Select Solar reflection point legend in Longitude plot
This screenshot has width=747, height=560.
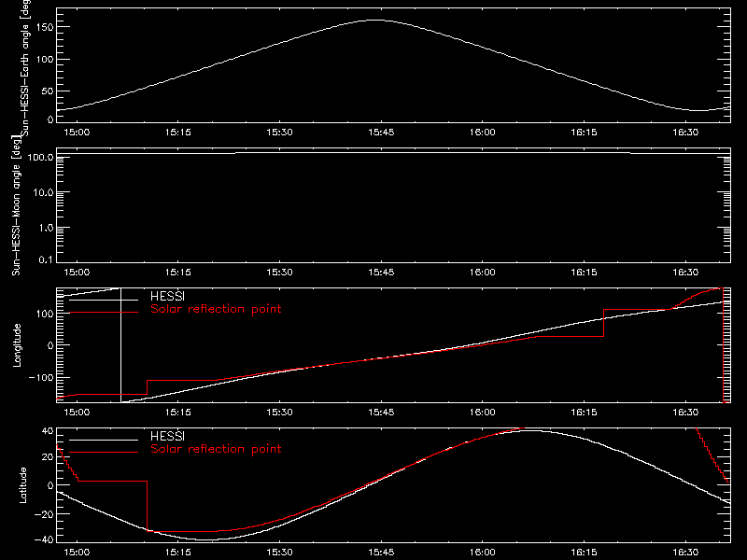coord(216,309)
